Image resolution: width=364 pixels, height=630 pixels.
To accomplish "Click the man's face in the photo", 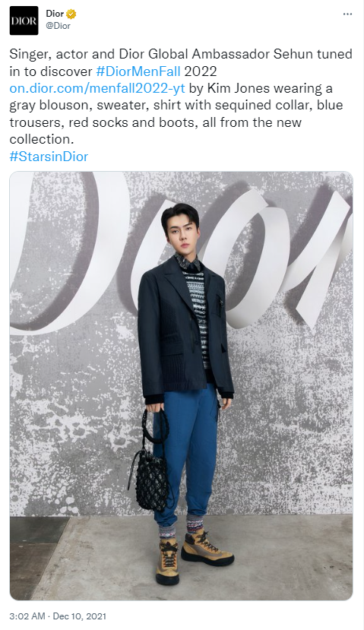I will pos(181,236).
